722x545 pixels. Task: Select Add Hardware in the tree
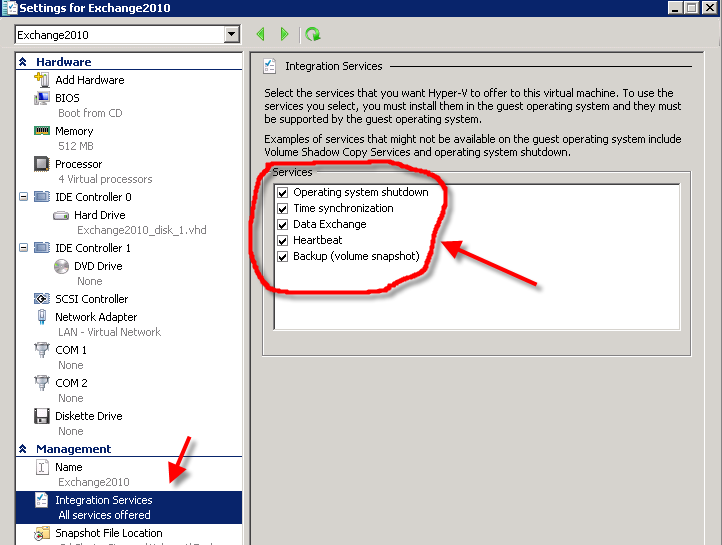point(90,80)
